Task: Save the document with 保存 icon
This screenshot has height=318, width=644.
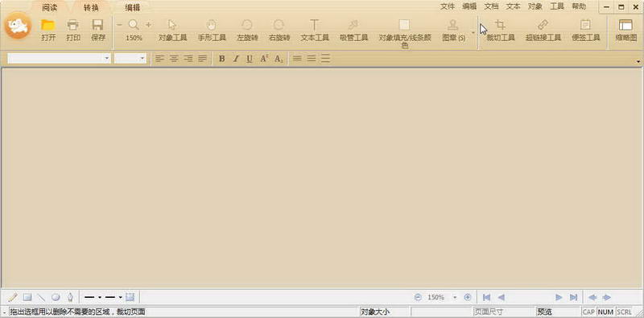Action: pyautogui.click(x=97, y=31)
